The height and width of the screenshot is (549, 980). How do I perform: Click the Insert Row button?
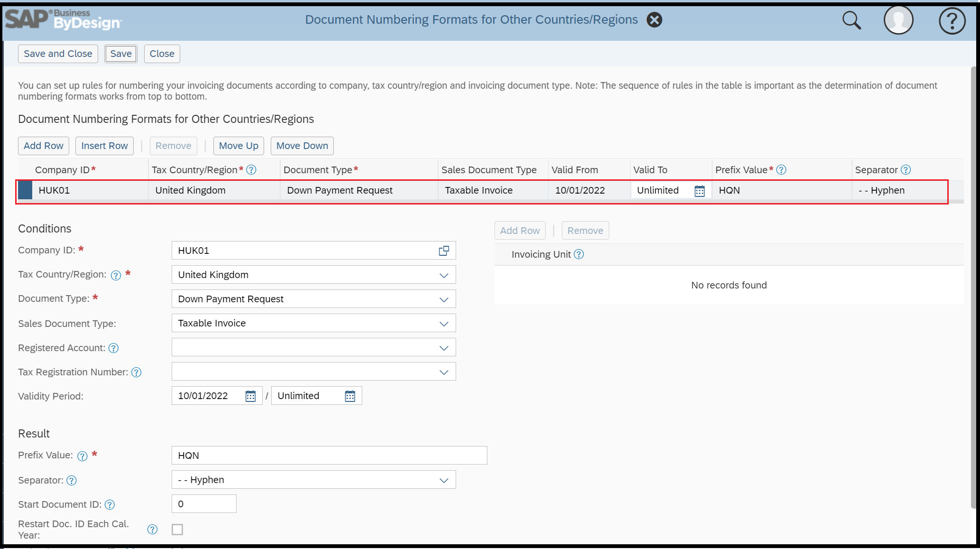104,146
